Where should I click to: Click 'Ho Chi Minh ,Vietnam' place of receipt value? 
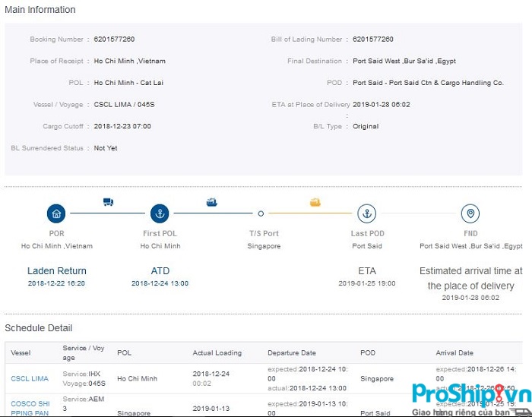[130, 61]
